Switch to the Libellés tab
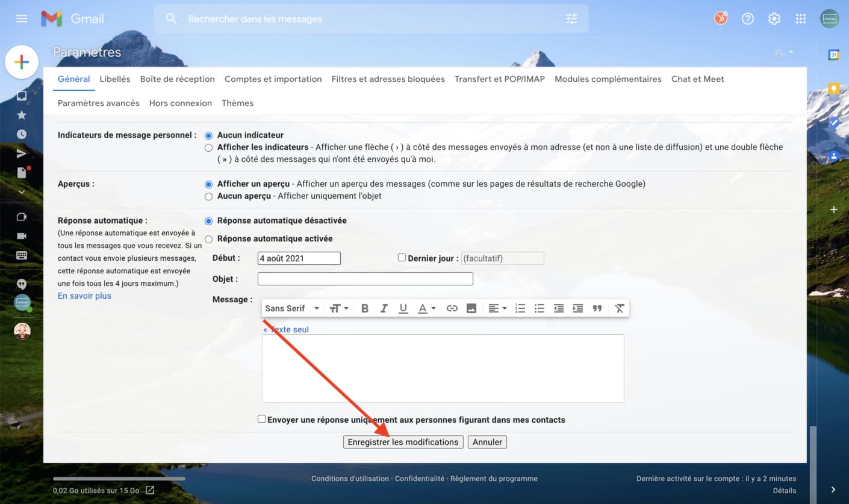 click(x=115, y=79)
